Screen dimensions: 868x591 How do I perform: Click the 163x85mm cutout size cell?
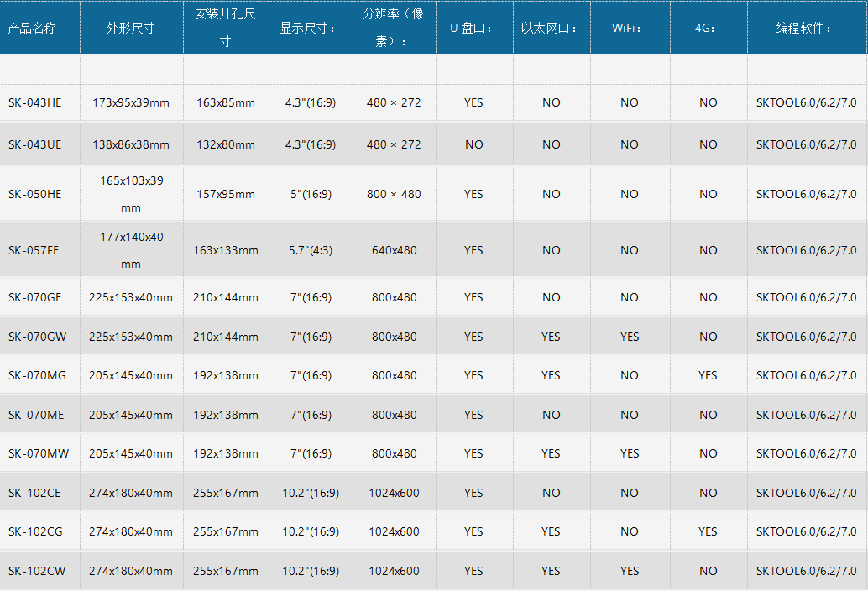226,102
